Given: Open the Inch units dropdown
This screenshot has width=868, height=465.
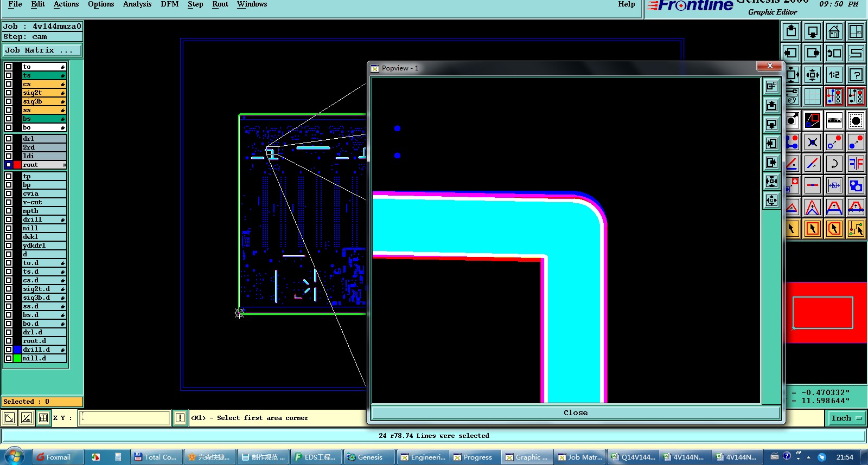Looking at the screenshot, I should click(x=846, y=418).
